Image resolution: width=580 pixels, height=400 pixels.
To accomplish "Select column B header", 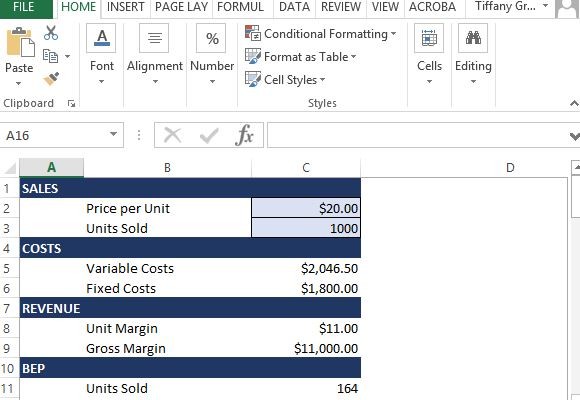I will (x=167, y=168).
